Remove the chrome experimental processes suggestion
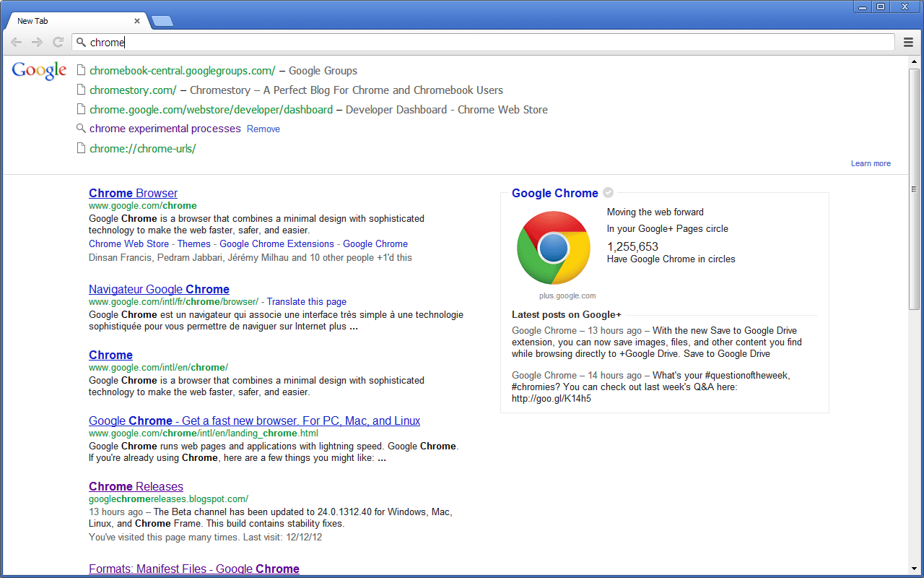The width and height of the screenshot is (924, 578). 263,129
